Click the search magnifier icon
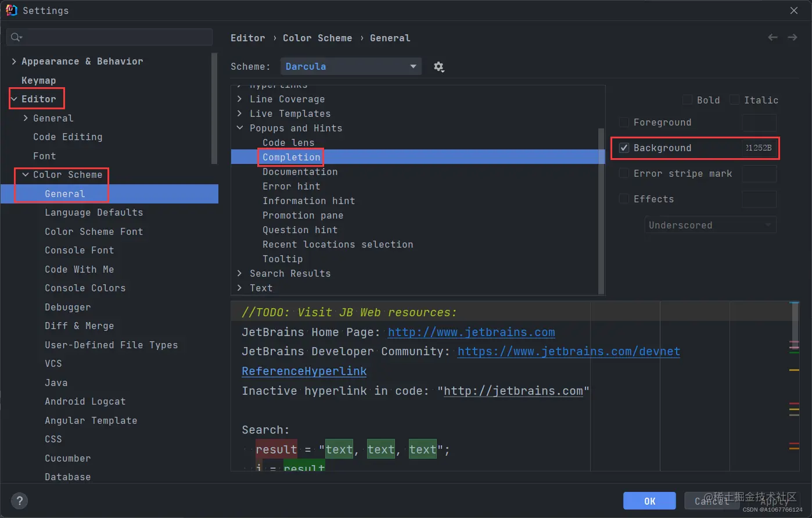812x518 pixels. 16,37
